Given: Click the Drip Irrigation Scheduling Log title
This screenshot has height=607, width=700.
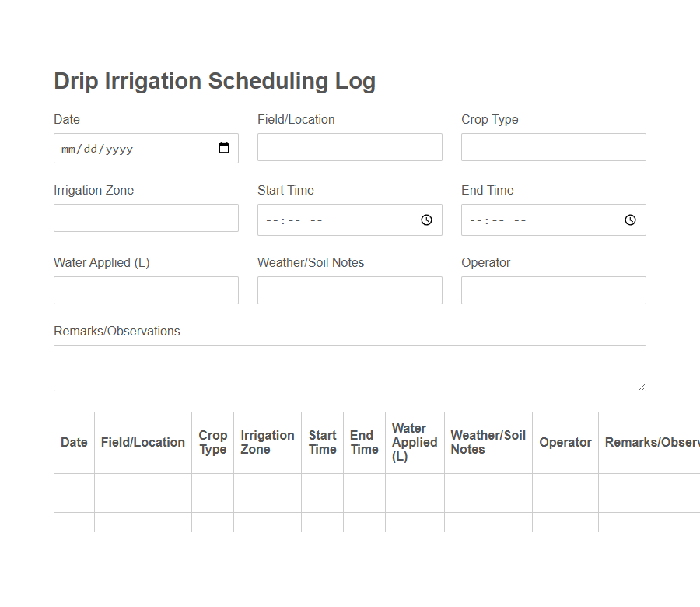Looking at the screenshot, I should pyautogui.click(x=215, y=81).
